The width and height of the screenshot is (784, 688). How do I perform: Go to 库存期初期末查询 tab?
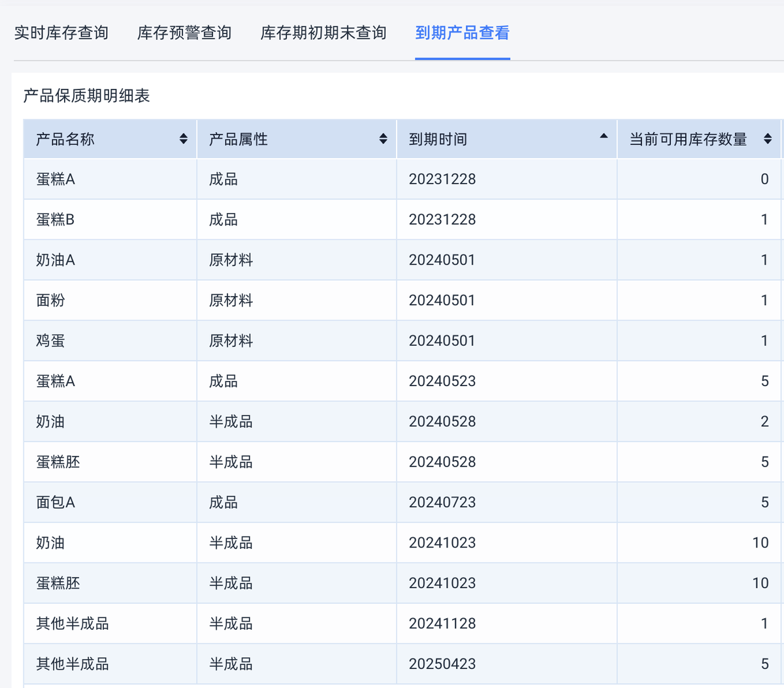pos(323,33)
